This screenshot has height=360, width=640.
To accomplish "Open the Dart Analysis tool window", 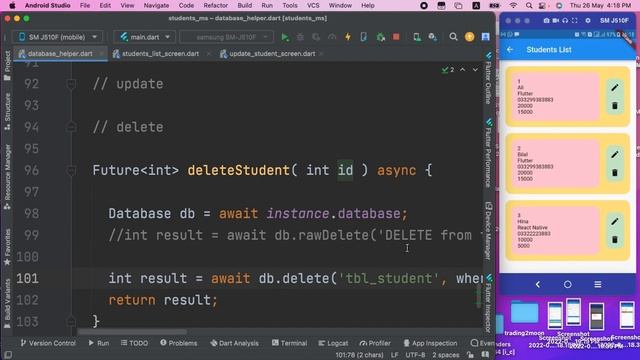I will click(x=234, y=343).
